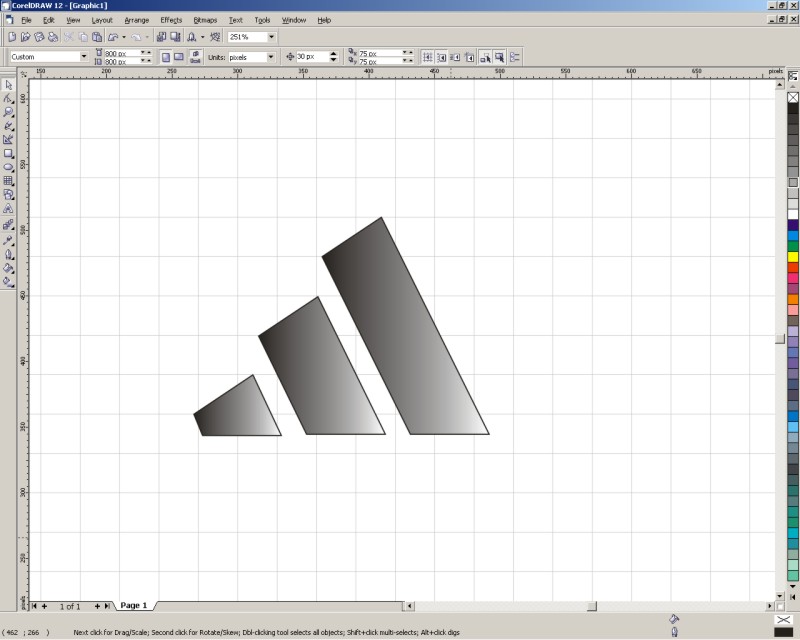Image resolution: width=800 pixels, height=640 pixels.
Task: Pick the Rectangle tool
Action: [8, 153]
